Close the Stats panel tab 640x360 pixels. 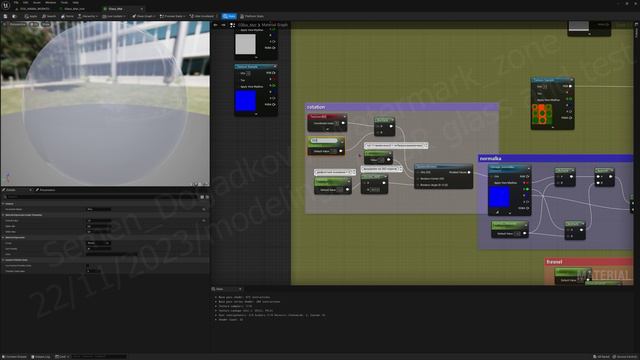(240, 289)
